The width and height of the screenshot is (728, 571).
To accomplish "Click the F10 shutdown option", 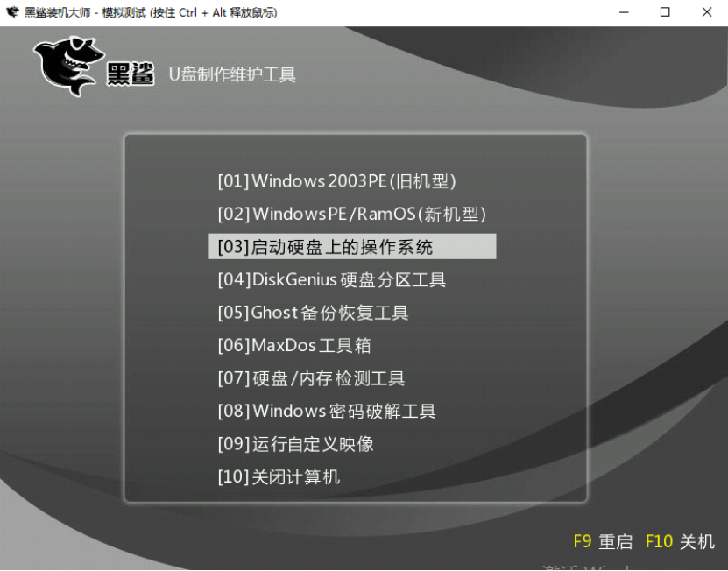I will (681, 541).
